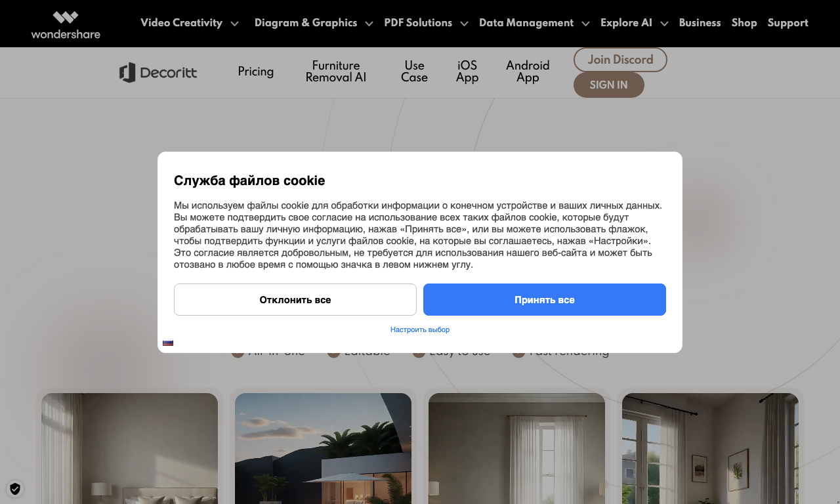
Task: Open the Decoritt logo home link
Action: click(x=158, y=72)
